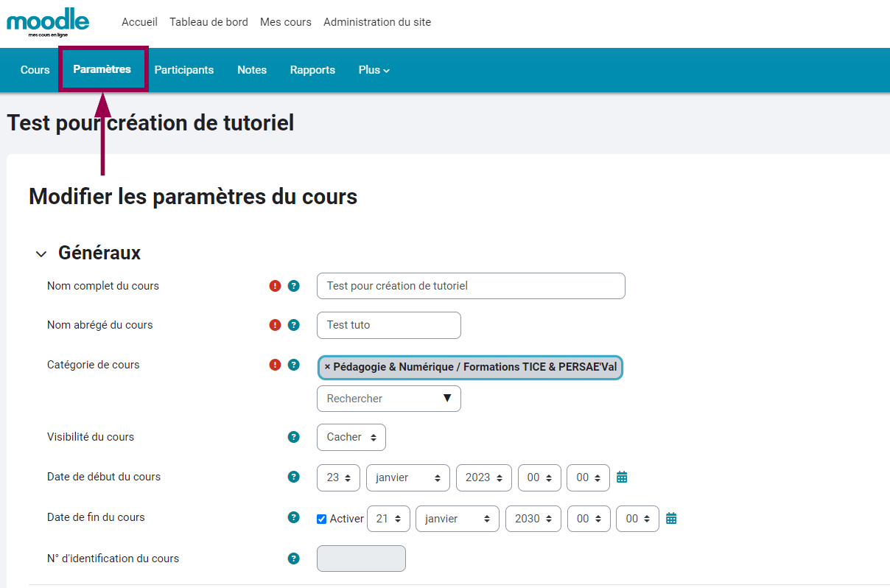This screenshot has height=588, width=890.
Task: Open help for Nom complet du cours
Action: coord(294,286)
